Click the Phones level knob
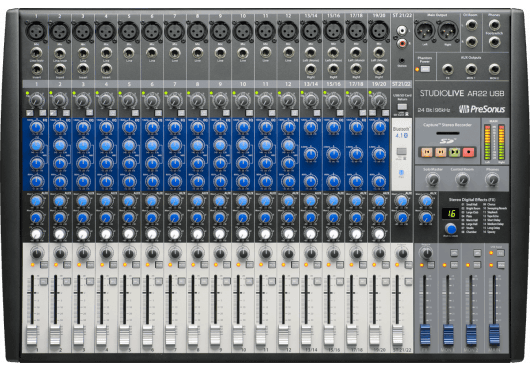 click(492, 179)
